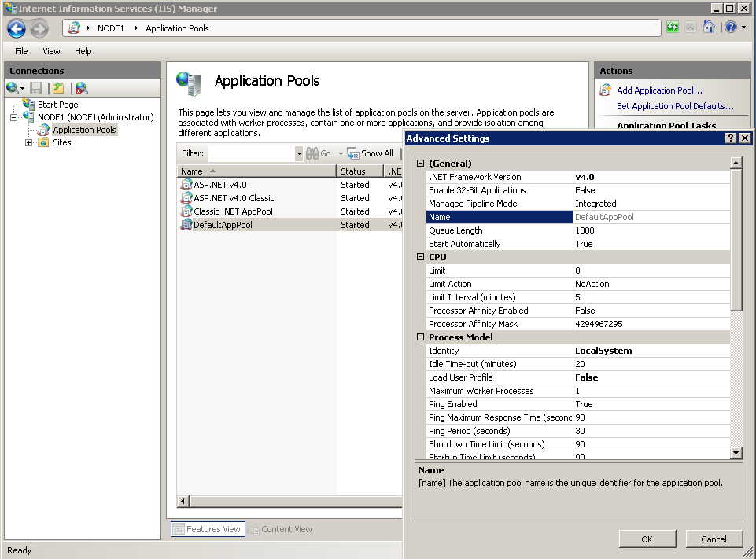Viewport: 756px width, 559px height.
Task: Switch to the Content View tab
Action: [281, 529]
